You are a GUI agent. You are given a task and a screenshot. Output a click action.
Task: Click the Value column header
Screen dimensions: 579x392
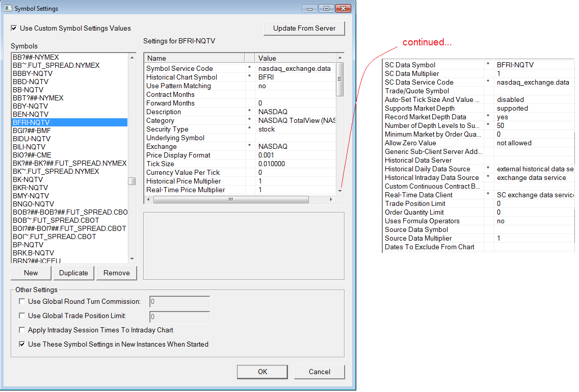[x=296, y=58]
